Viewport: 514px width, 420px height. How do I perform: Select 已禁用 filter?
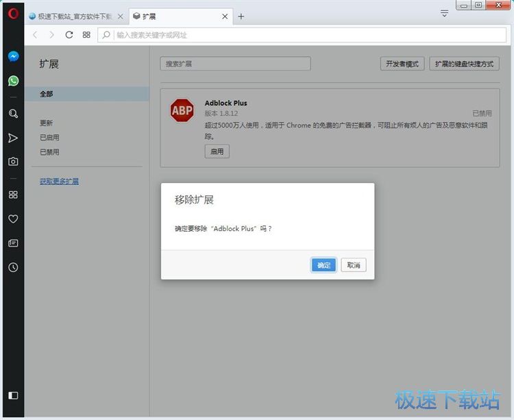click(x=49, y=152)
